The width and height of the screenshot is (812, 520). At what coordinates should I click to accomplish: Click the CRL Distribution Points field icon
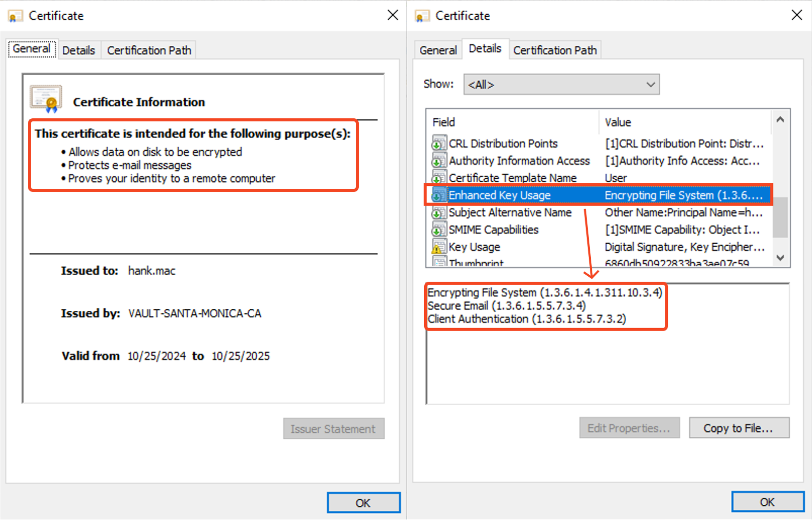click(x=438, y=143)
